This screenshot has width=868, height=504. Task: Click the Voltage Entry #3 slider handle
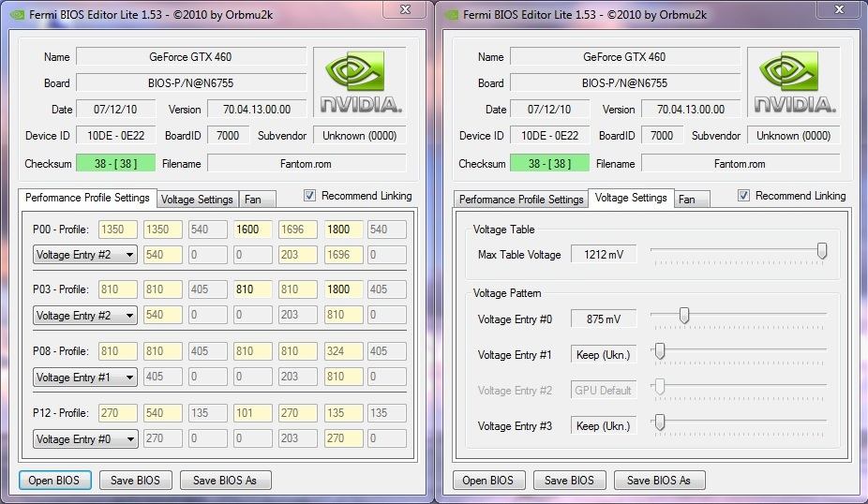pyautogui.click(x=660, y=422)
